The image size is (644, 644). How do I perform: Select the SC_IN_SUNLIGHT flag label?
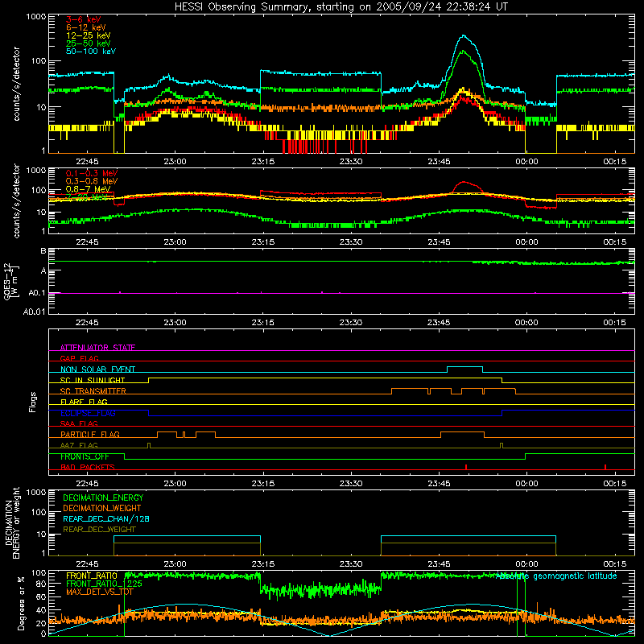[93, 380]
